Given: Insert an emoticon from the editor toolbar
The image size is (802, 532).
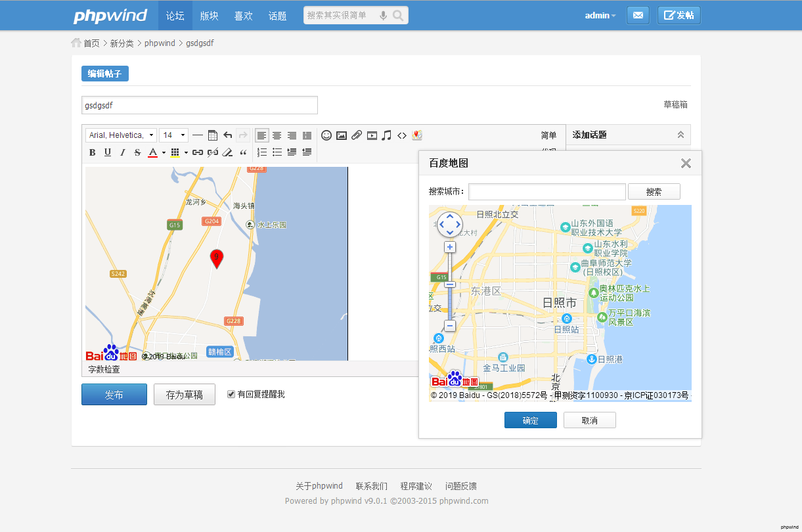Looking at the screenshot, I should point(326,135).
